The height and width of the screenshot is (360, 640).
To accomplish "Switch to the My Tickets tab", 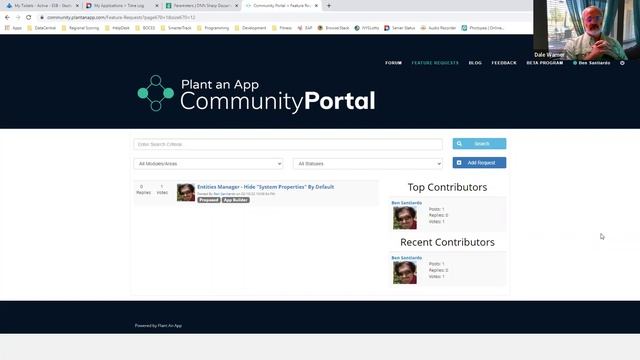I will point(42,6).
